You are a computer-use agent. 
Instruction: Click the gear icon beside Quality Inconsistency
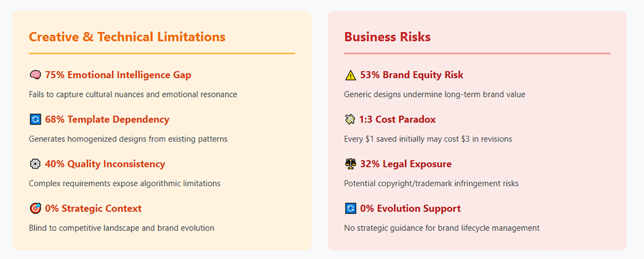(35, 164)
